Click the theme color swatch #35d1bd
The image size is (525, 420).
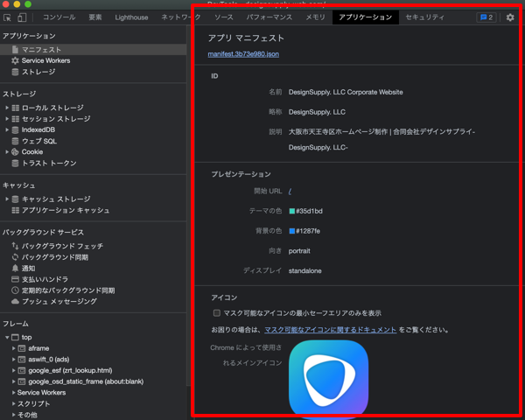292,211
